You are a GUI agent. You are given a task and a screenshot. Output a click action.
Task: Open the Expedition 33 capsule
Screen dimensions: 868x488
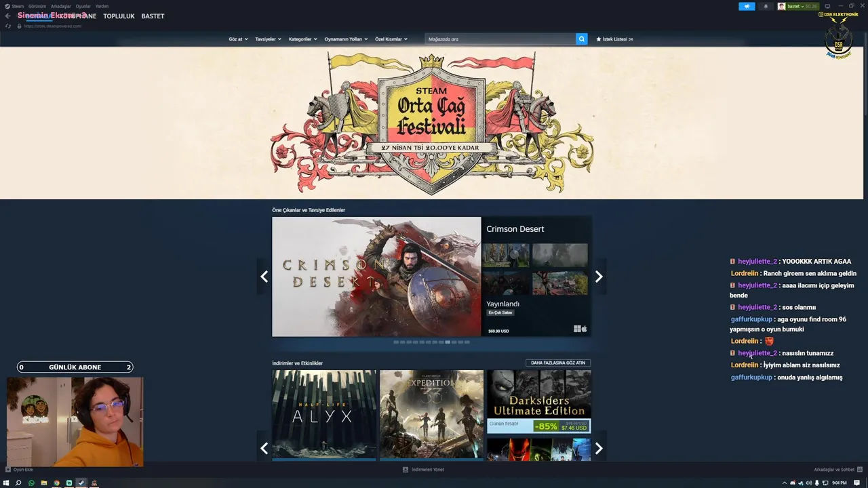[432, 414]
